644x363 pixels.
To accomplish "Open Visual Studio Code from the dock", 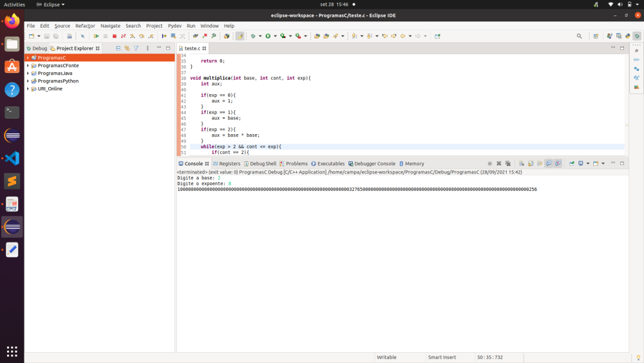I will tap(12, 158).
